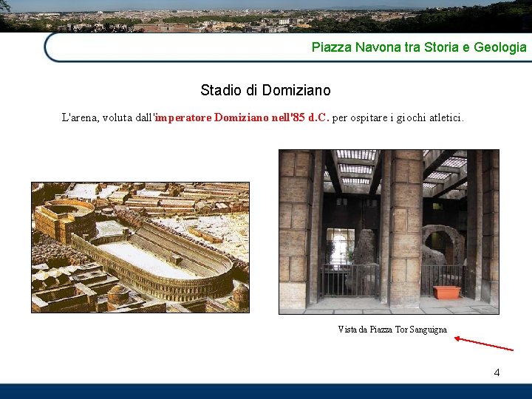This screenshot has height=399, width=532.
Task: Click the red text 'imperatore Domiziano nell'85 d.C.'
Action: click(x=242, y=117)
